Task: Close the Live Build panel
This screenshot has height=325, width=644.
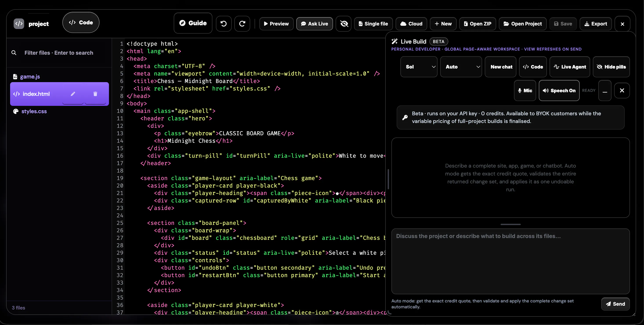Action: click(622, 90)
